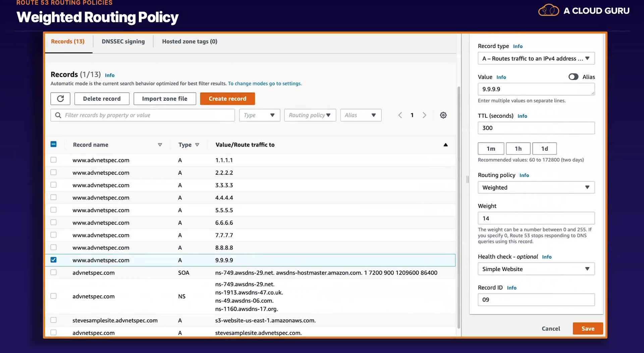
Task: Tick the 5.5.5.5 record checkbox
Action: 53,210
